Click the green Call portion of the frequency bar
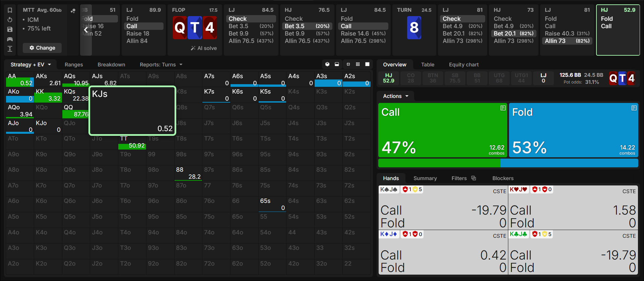 pyautogui.click(x=439, y=163)
